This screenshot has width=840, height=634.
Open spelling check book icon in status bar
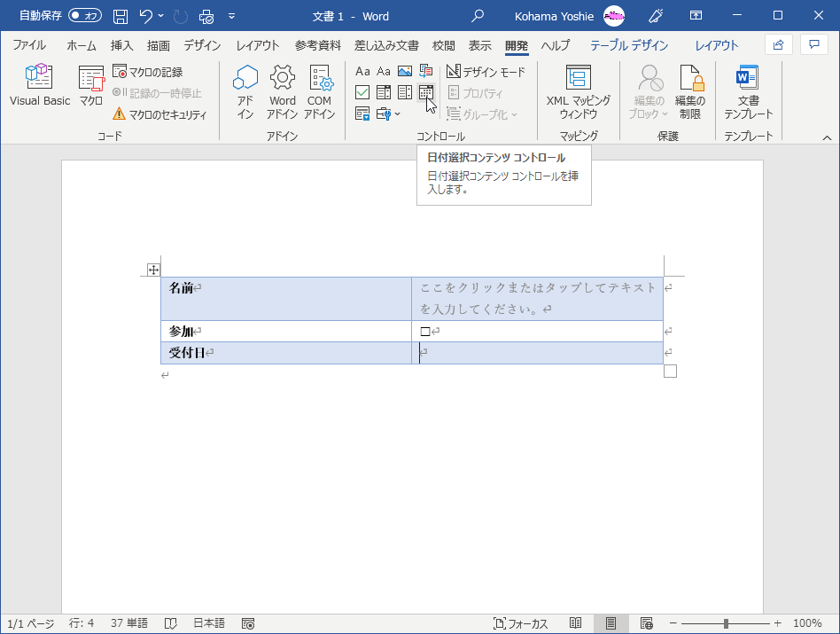(x=170, y=623)
